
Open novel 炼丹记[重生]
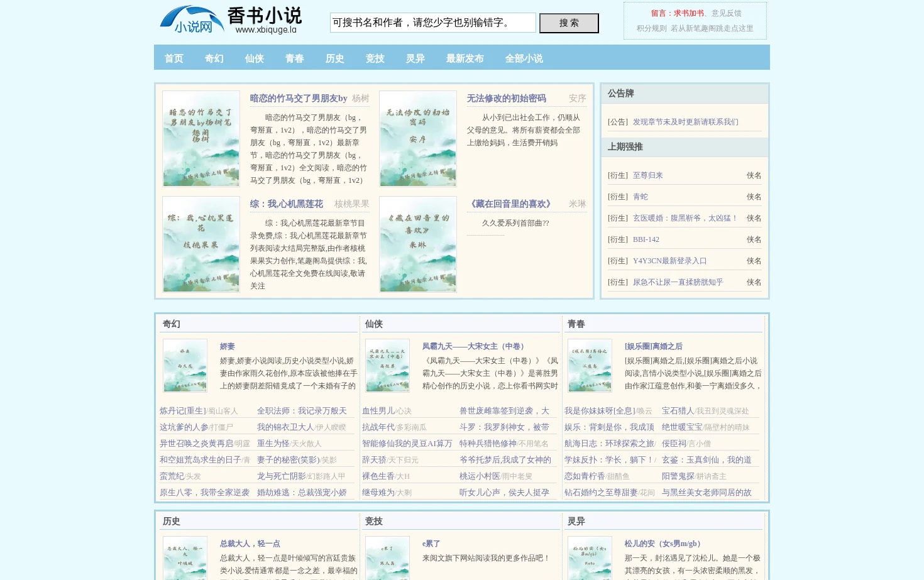coord(182,411)
